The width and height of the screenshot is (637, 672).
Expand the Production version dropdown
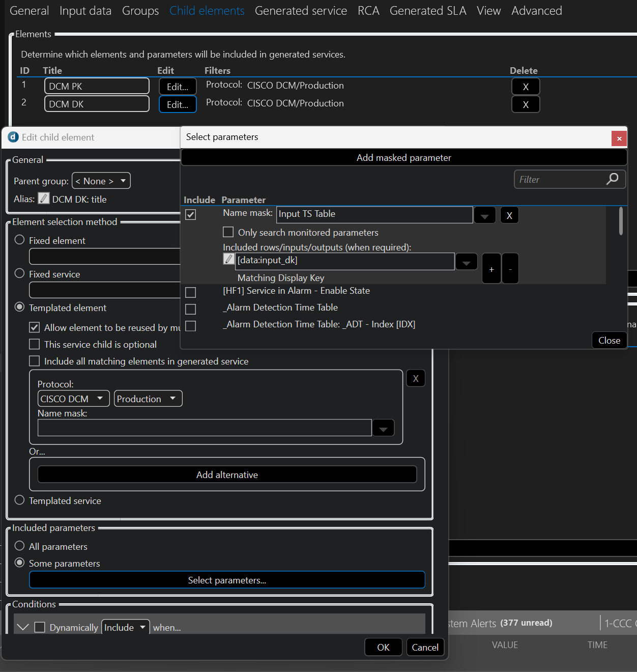pos(148,399)
